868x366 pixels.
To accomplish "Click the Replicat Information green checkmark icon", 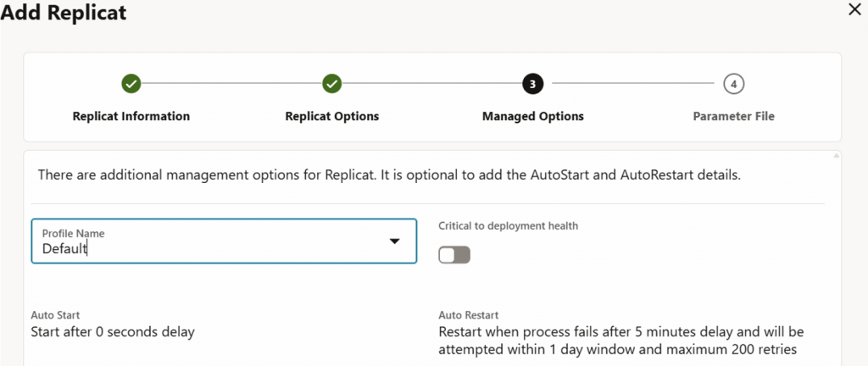I will [131, 84].
